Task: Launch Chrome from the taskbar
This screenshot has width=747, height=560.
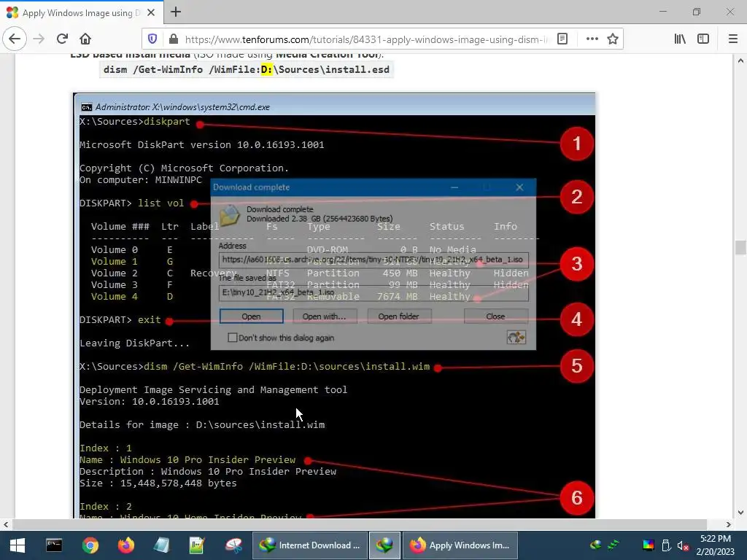Action: click(x=90, y=545)
